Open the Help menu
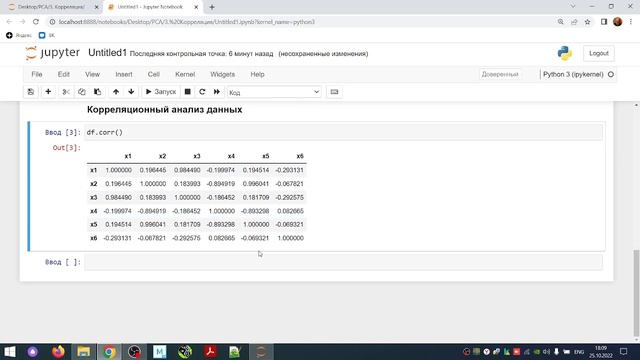This screenshot has height=360, width=640. pyautogui.click(x=257, y=74)
